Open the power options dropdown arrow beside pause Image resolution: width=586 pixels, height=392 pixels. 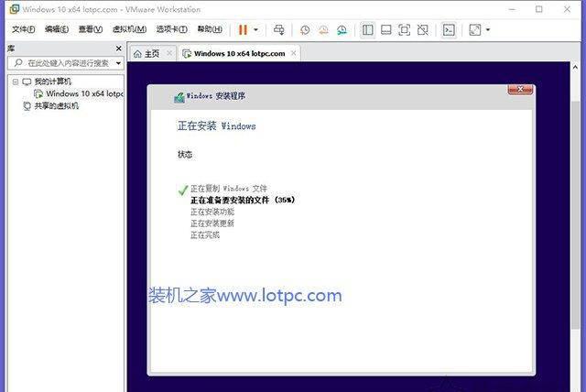click(x=256, y=30)
